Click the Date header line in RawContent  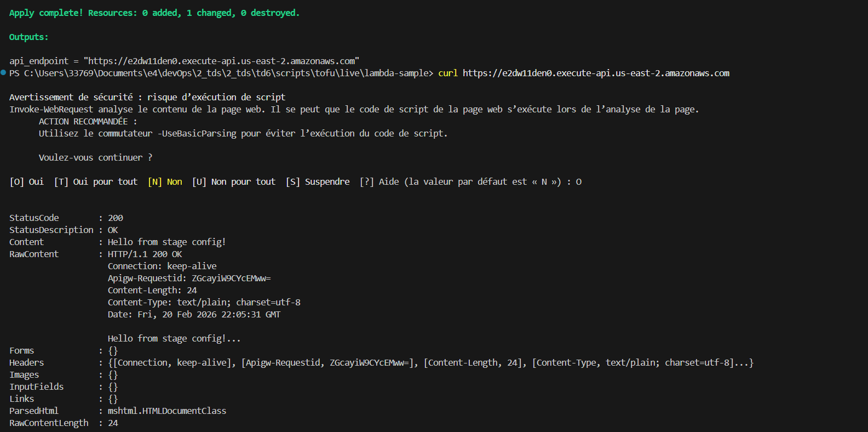click(x=194, y=314)
